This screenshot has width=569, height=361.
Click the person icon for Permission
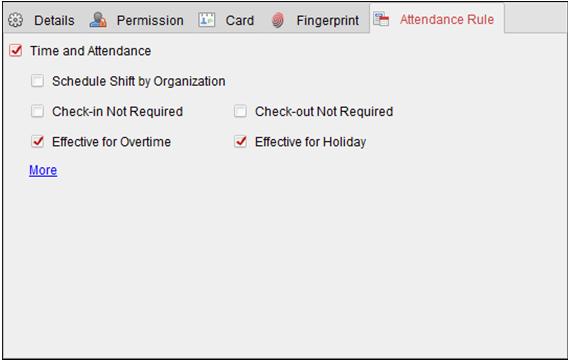[x=98, y=20]
